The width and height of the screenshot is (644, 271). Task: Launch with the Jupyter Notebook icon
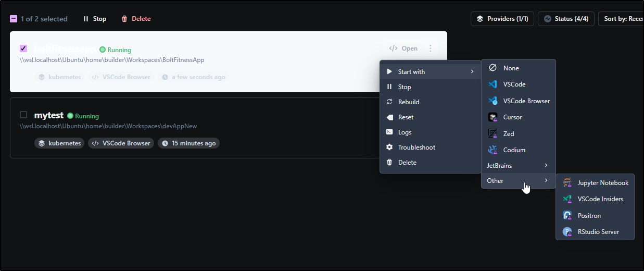click(x=567, y=183)
